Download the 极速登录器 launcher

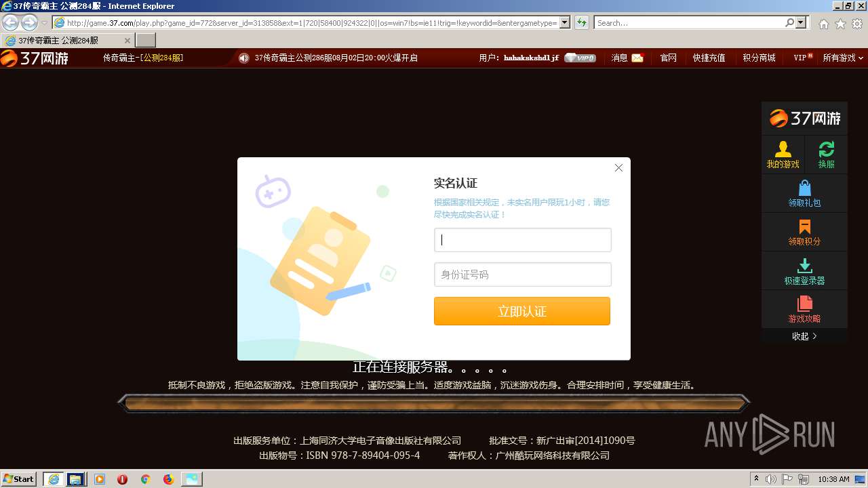point(804,270)
